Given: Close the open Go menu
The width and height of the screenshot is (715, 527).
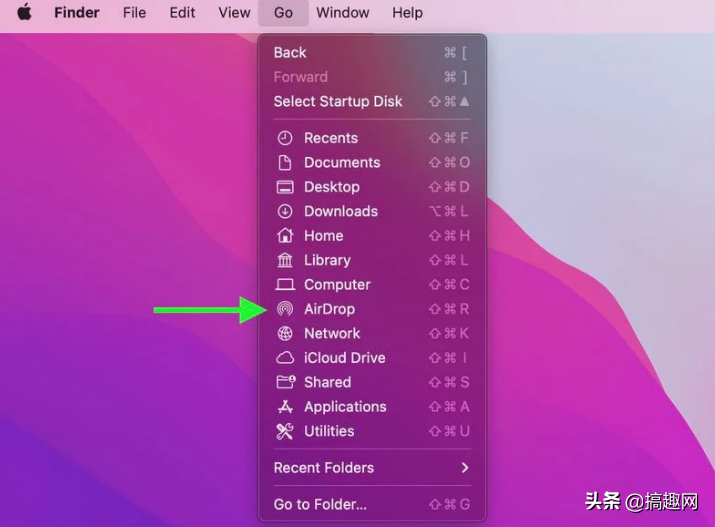Looking at the screenshot, I should [x=283, y=12].
